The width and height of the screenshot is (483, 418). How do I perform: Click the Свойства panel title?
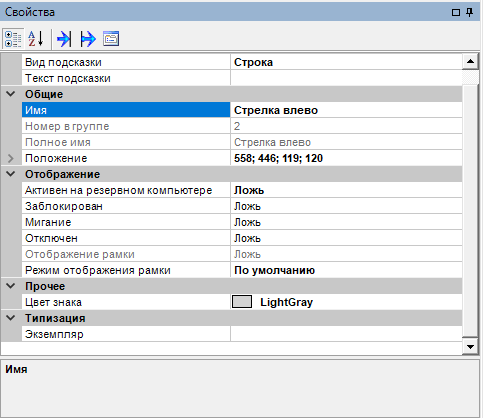pyautogui.click(x=30, y=12)
